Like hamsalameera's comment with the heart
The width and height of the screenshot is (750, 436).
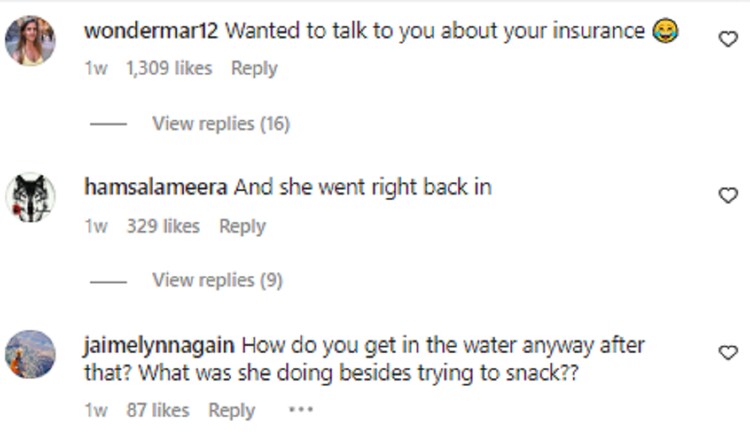[x=728, y=195]
